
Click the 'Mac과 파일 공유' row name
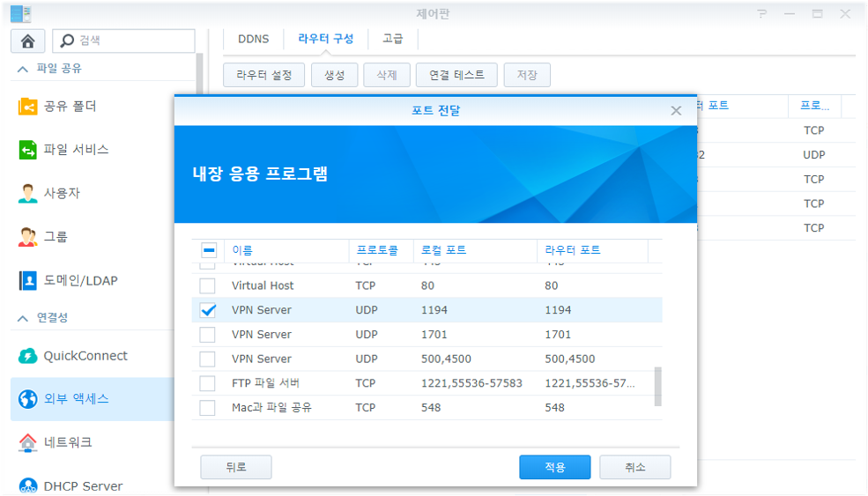[x=271, y=407]
